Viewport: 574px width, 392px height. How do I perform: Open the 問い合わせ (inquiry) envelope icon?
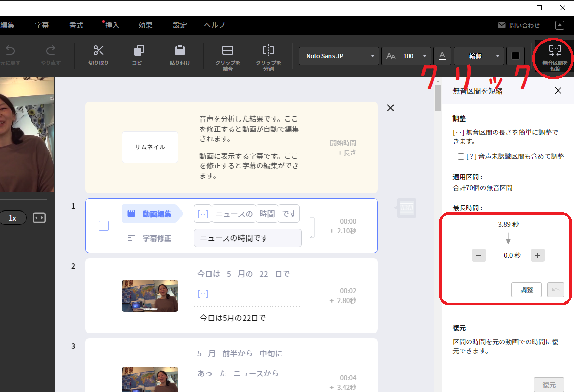pos(501,25)
